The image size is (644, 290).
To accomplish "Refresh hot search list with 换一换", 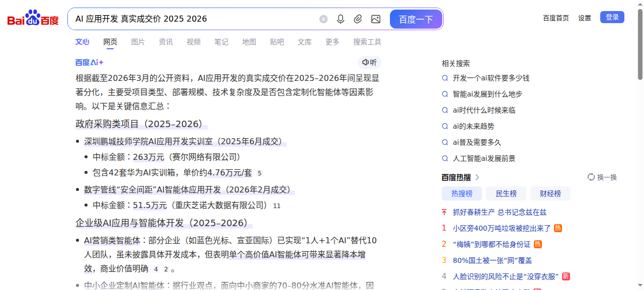I will [x=602, y=177].
